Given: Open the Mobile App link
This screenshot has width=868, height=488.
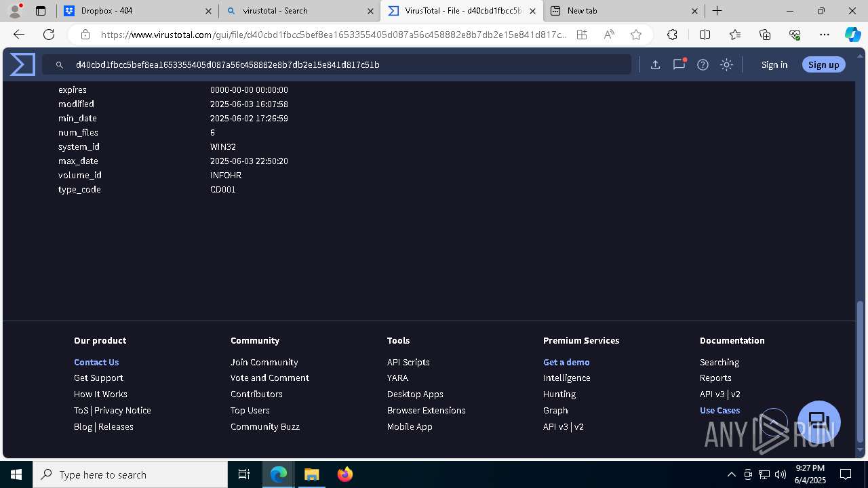Looking at the screenshot, I should 410,427.
